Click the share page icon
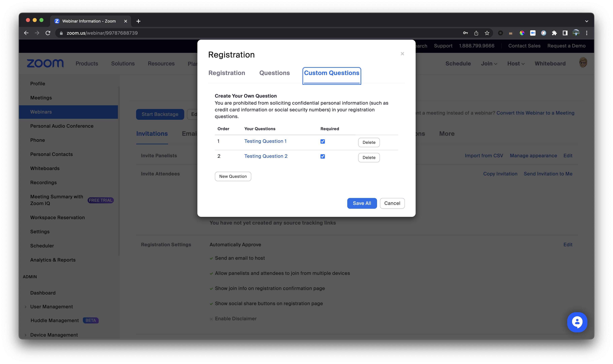The height and width of the screenshot is (364, 613). [x=476, y=33]
